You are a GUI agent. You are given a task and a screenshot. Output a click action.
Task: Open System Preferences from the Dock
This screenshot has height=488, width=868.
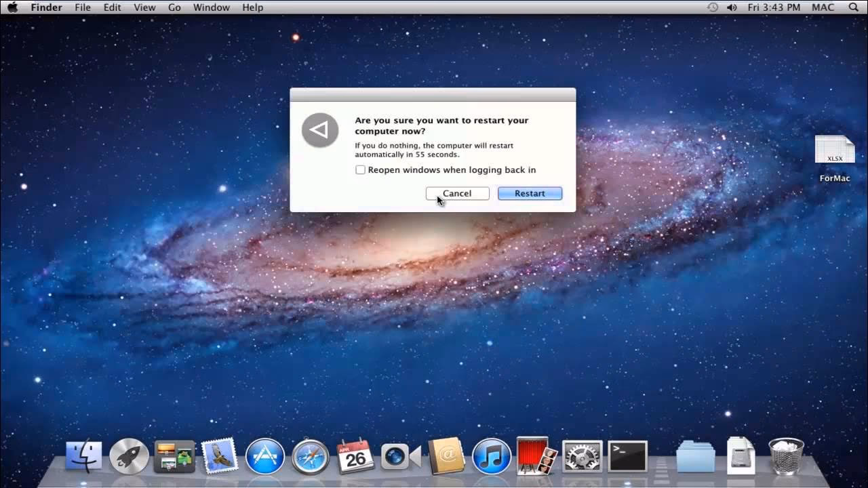pyautogui.click(x=581, y=456)
